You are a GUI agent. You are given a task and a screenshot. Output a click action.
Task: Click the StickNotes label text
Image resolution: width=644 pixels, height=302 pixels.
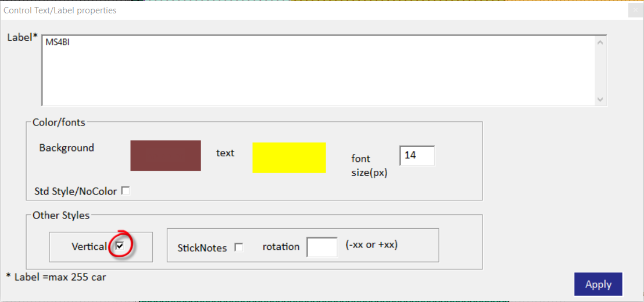(202, 248)
